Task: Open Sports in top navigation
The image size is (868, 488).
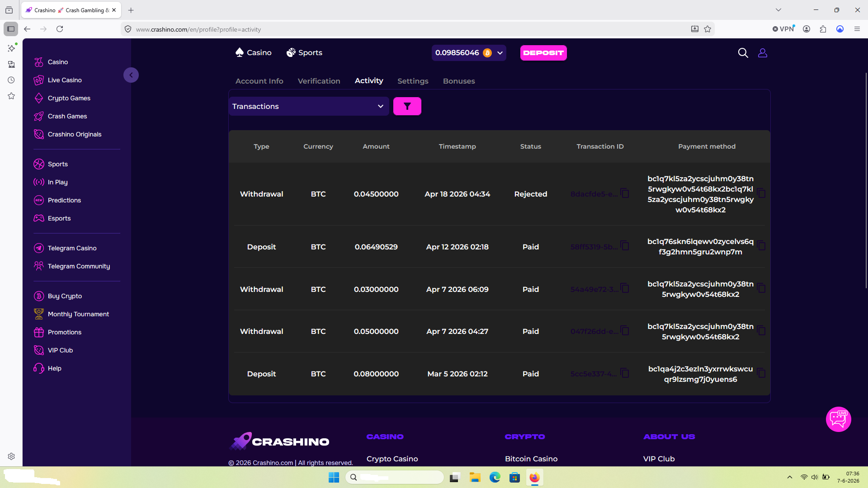Action: [x=304, y=52]
